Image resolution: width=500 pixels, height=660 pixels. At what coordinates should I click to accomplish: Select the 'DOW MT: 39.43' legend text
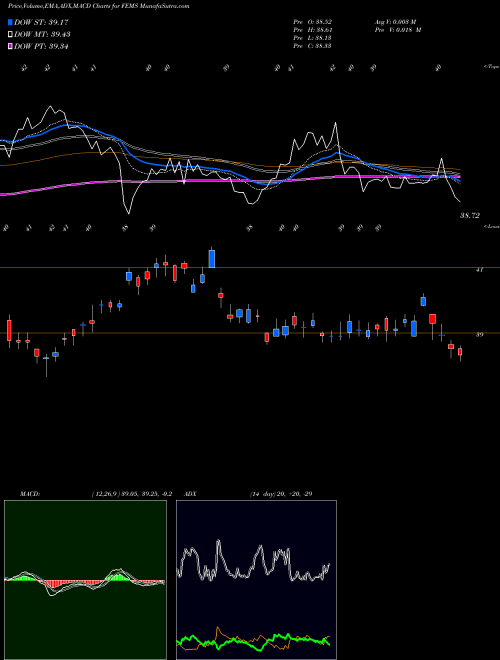pyautogui.click(x=43, y=34)
